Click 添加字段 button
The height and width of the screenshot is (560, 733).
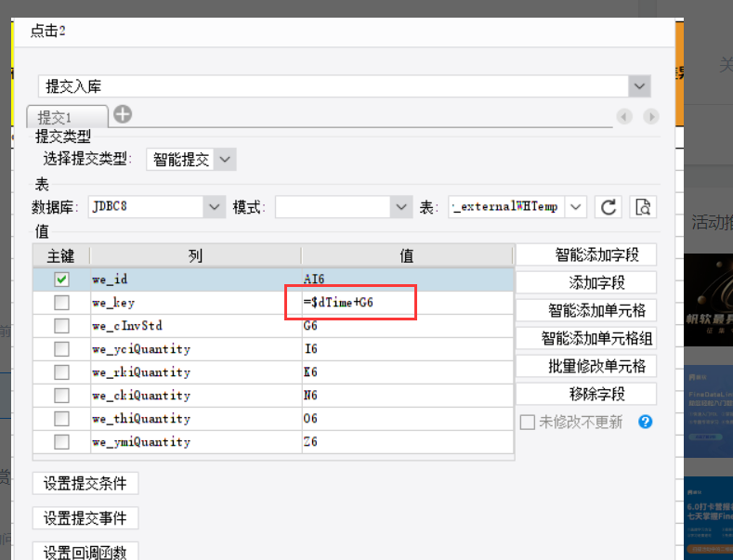pyautogui.click(x=586, y=282)
